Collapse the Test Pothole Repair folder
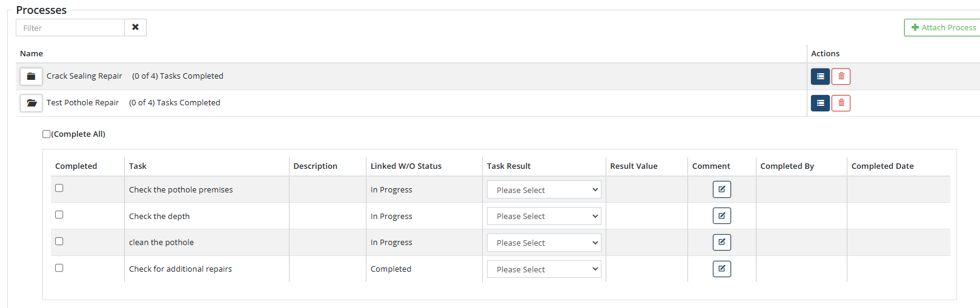Screen dimensions: 980x308 tap(31, 103)
